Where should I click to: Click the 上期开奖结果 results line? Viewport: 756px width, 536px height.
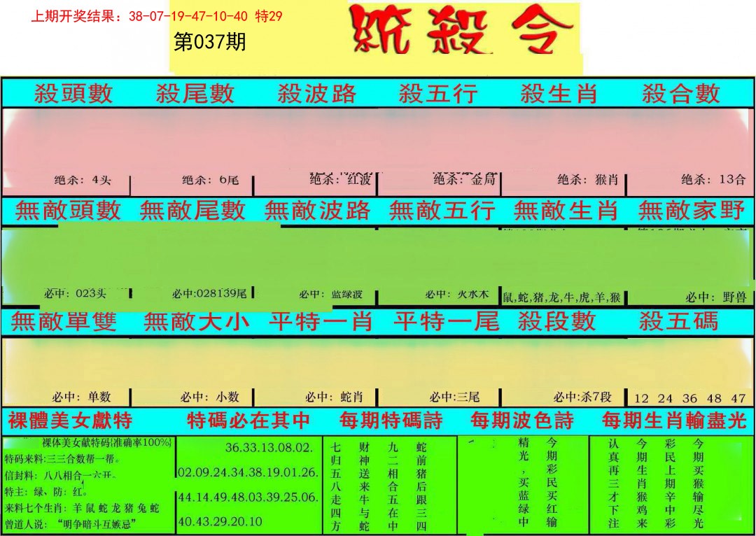click(157, 16)
